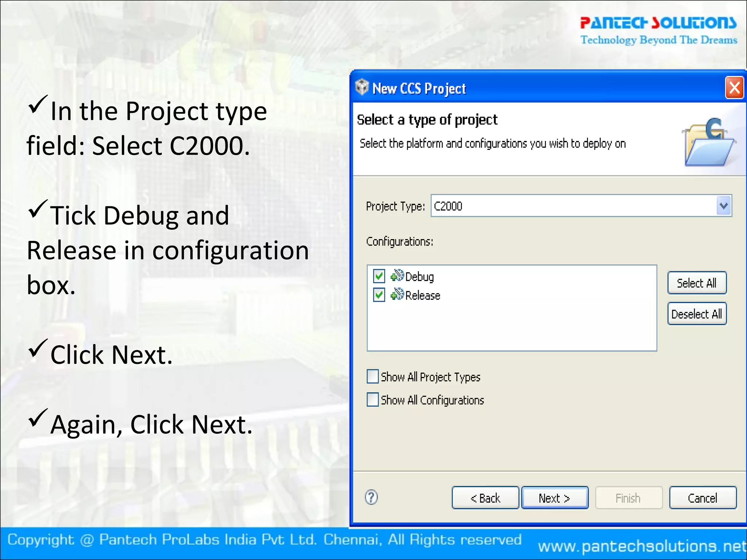
Task: Open the Project Type dropdown arrow
Action: pos(724,206)
